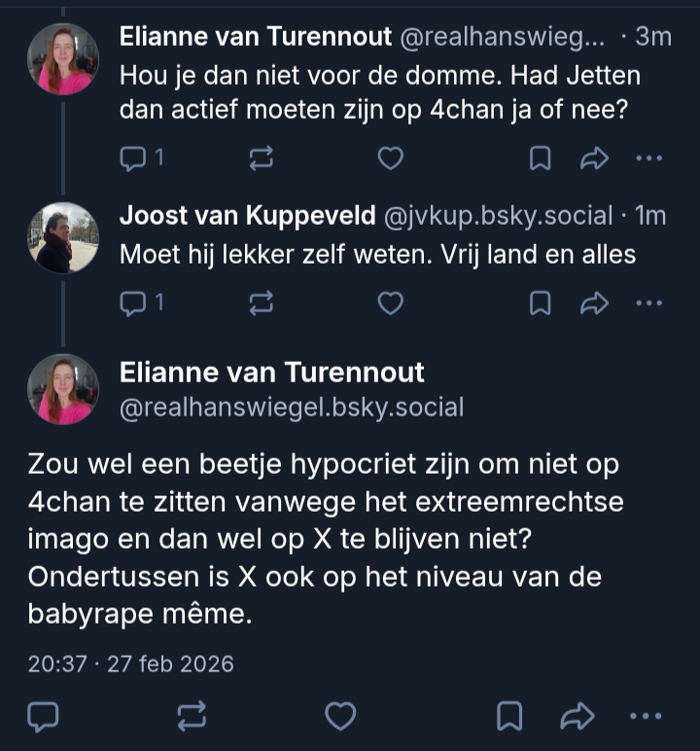Open the 20:37 · 27 feb 2026 timestamp
The width and height of the screenshot is (700, 751).
(130, 664)
